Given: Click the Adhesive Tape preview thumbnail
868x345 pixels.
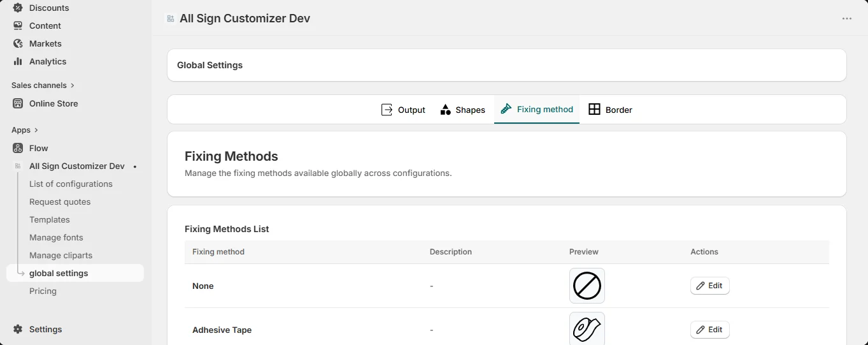Looking at the screenshot, I should 587,328.
